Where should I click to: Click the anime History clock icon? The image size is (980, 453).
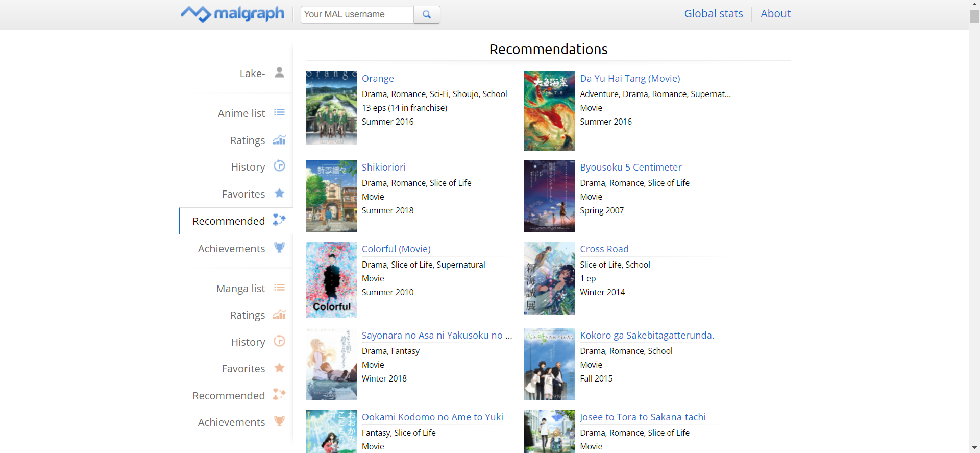click(279, 166)
